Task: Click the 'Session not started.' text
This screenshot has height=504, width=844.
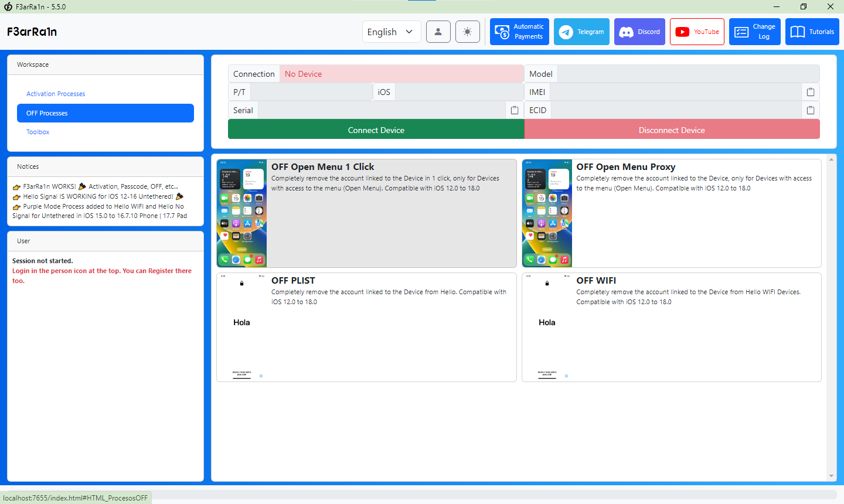Action: [x=43, y=261]
